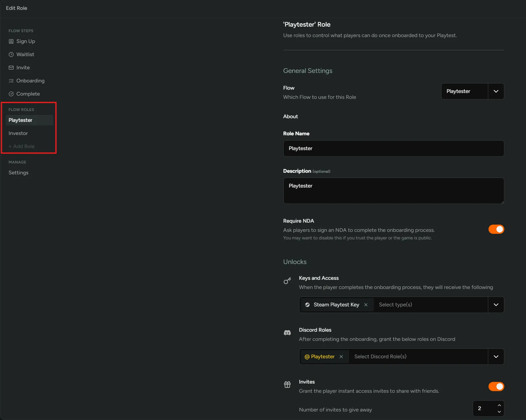Remove the @Playtester Discord role tag
526x420 pixels.
click(341, 357)
